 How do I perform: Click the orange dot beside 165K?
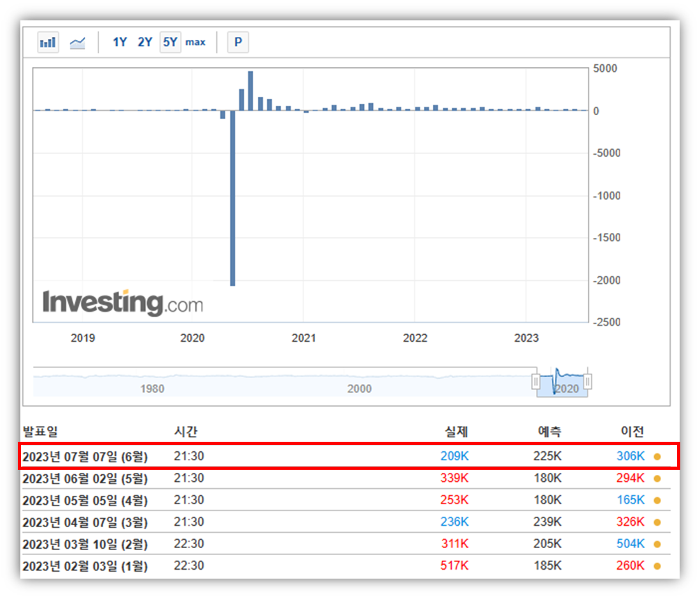coord(657,500)
